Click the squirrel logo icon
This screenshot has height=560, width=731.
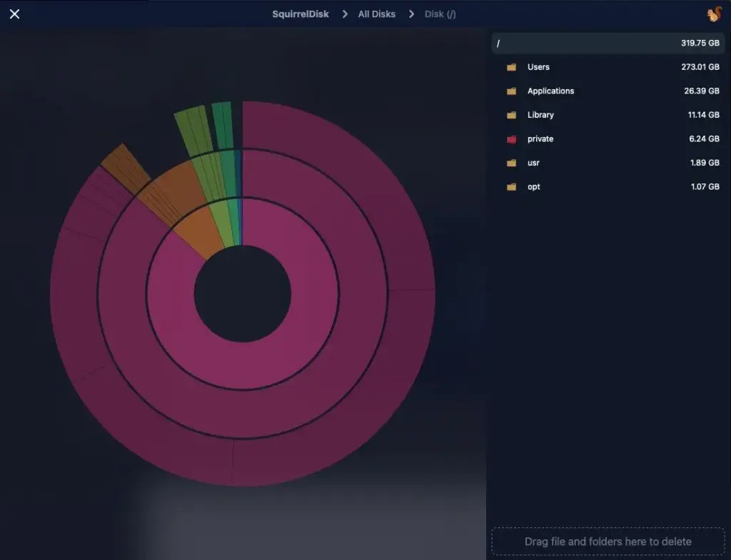point(714,14)
